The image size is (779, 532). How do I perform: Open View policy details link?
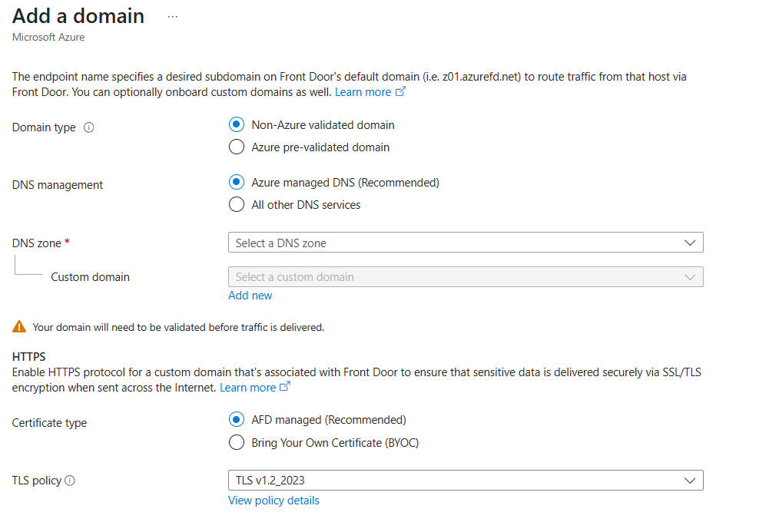[273, 501]
